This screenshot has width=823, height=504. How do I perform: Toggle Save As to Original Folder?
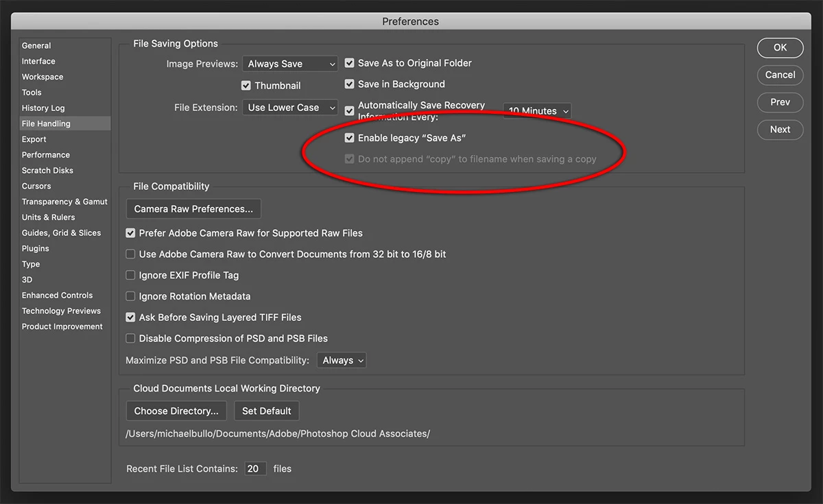(x=350, y=63)
